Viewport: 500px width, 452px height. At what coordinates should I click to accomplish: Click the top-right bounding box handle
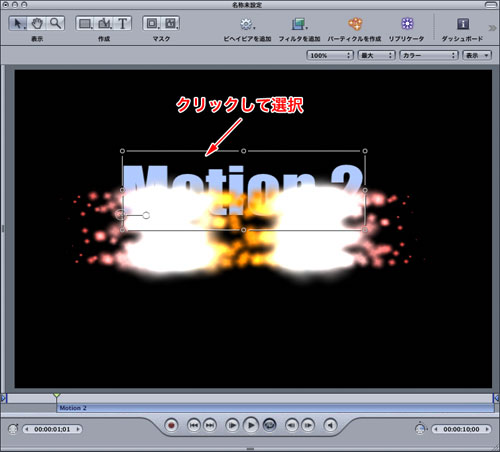click(x=365, y=151)
